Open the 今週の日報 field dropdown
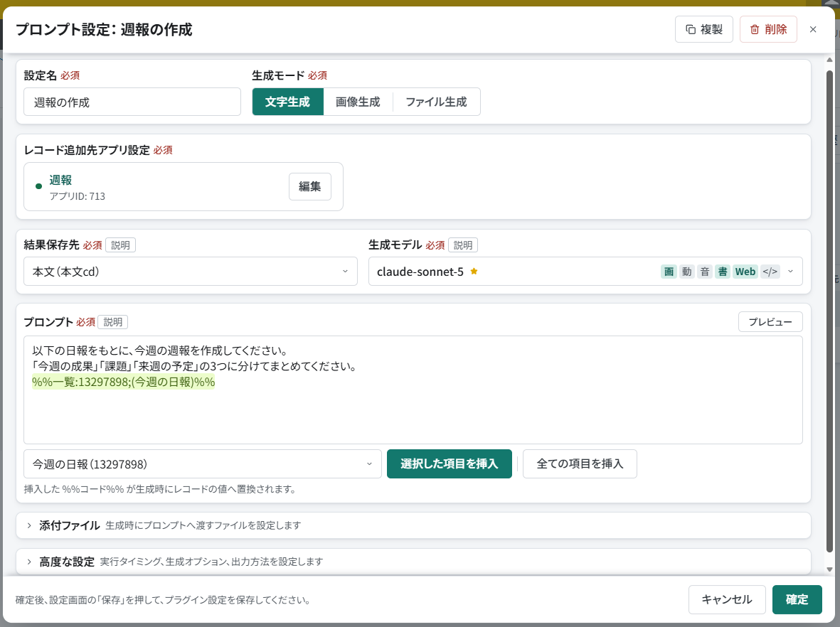 point(203,463)
